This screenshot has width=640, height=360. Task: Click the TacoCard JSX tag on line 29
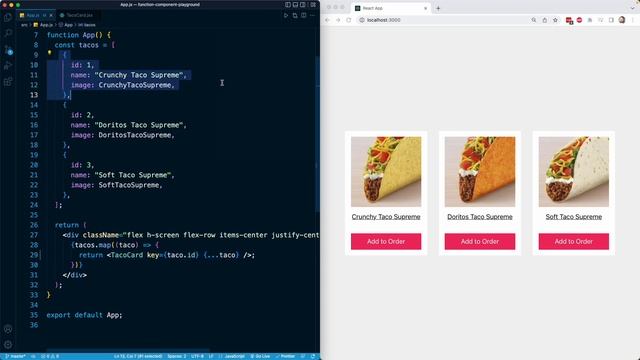tap(127, 255)
